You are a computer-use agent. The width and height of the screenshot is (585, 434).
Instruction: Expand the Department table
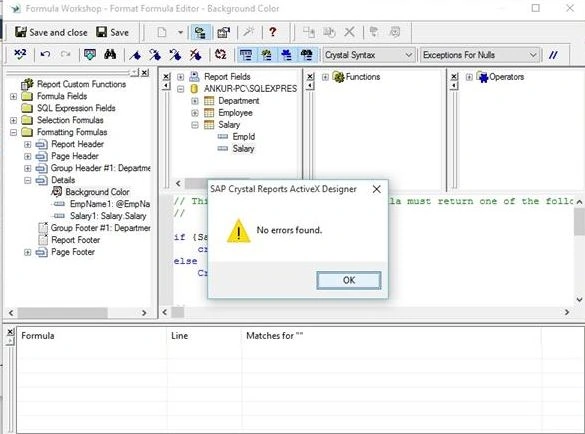tap(195, 101)
